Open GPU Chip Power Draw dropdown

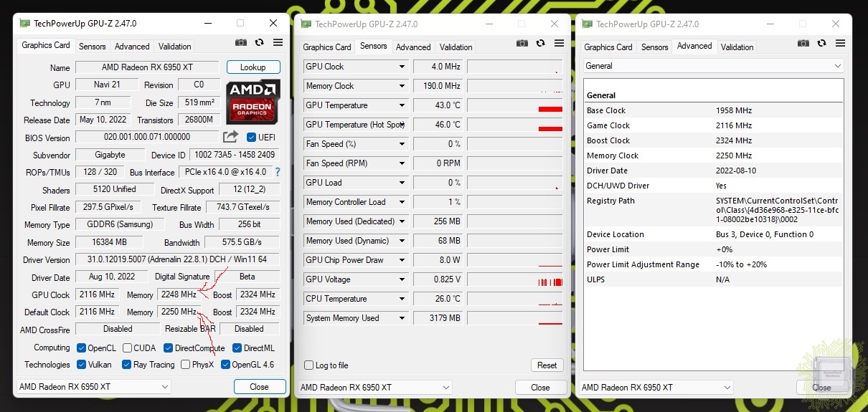coord(402,260)
